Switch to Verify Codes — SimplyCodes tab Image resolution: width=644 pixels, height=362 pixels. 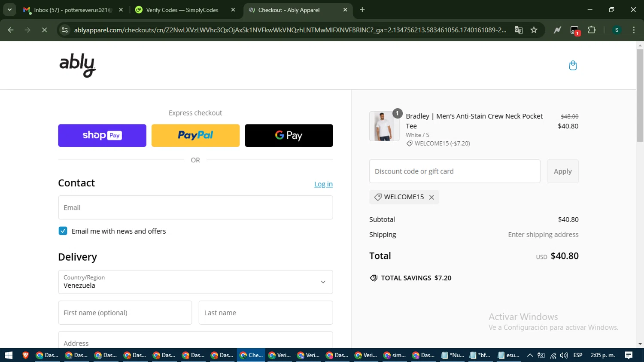click(182, 10)
